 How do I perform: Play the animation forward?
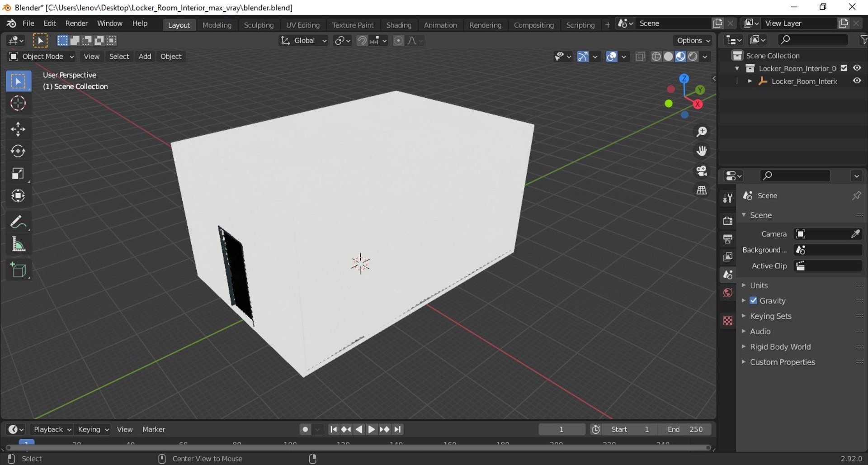[372, 429]
